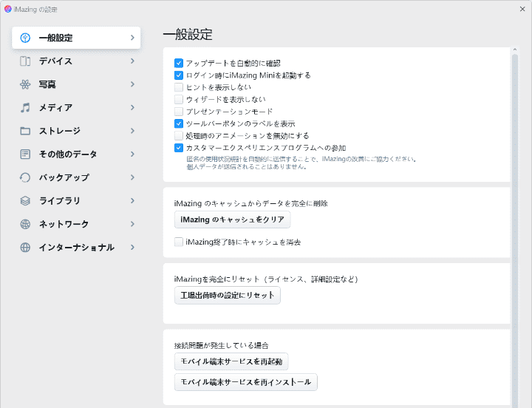Click the iMazing logo in title bar
The height and width of the screenshot is (408, 532).
[x=8, y=9]
